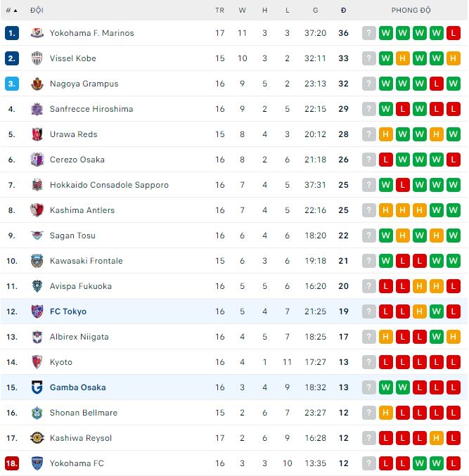
Task: Click the Nagoya Grampus club badge
Action: 37,84
